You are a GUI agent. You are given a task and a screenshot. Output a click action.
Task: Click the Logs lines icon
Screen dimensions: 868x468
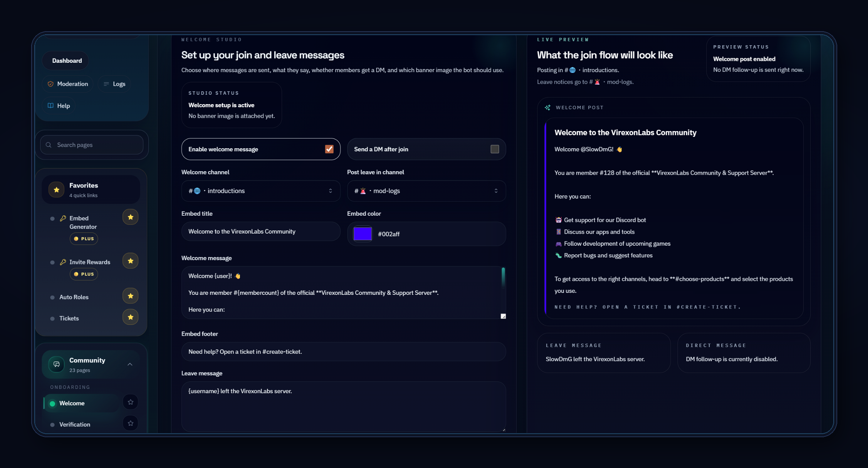[106, 84]
